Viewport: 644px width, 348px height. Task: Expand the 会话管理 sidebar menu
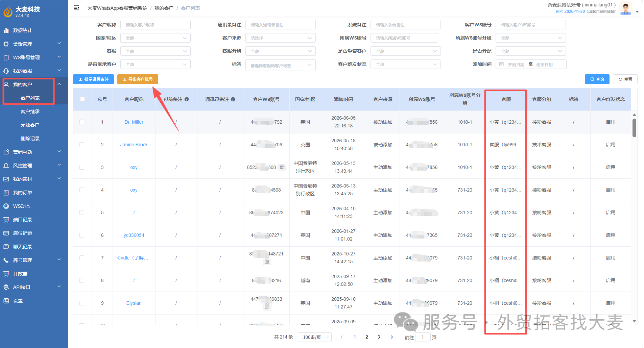click(34, 44)
